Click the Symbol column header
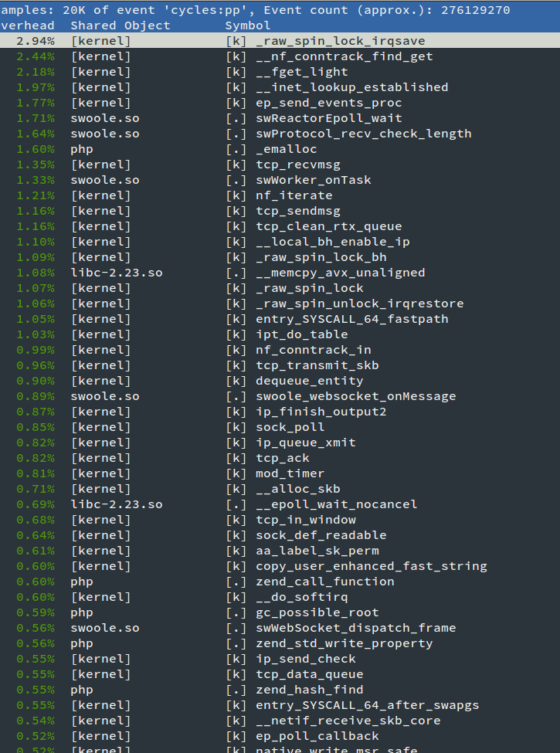The height and width of the screenshot is (753, 560). (248, 25)
